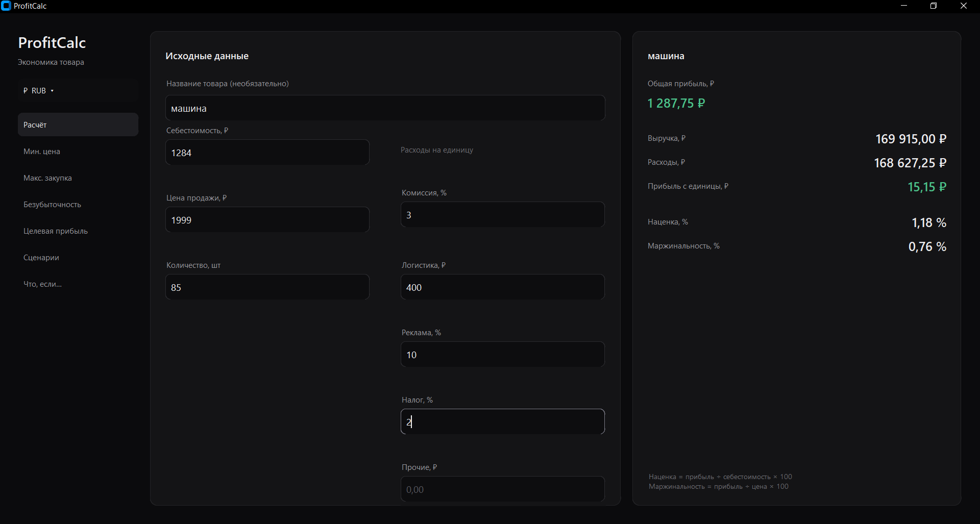Open the Безубыточность section
This screenshot has height=524, width=980.
pyautogui.click(x=78, y=204)
